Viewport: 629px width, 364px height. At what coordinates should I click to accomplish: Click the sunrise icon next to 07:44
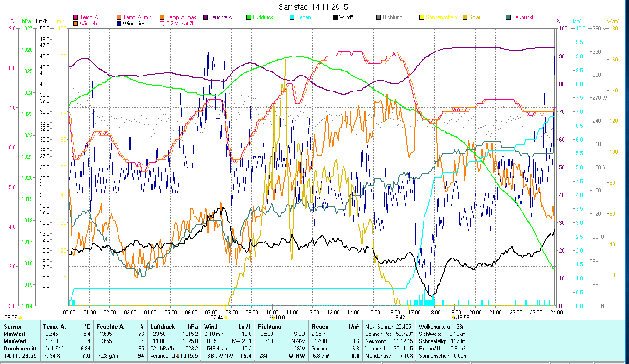[x=226, y=318]
